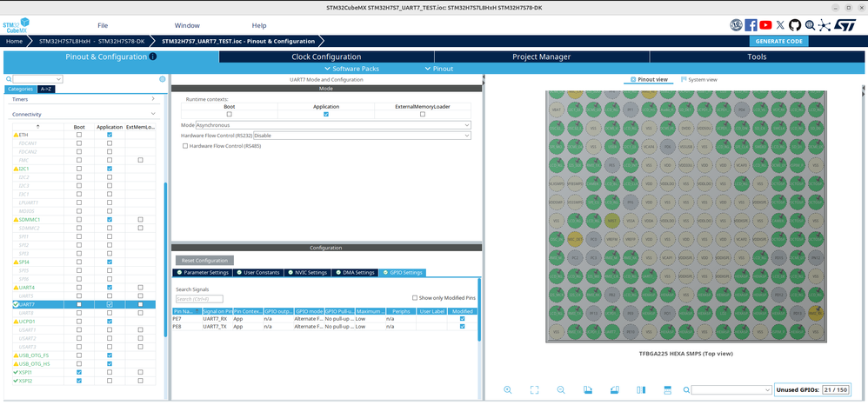Uncheck the Application checkbox for ETH
868x405 pixels.
tap(110, 135)
